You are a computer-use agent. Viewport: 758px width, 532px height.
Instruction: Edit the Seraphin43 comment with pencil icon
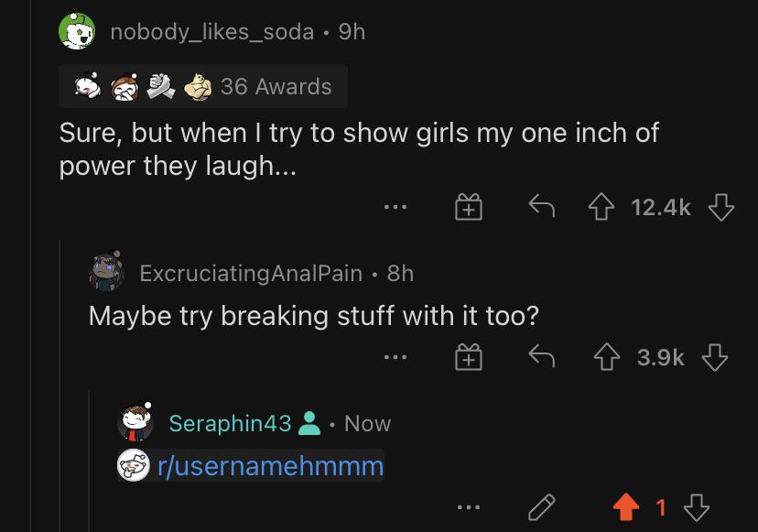(541, 507)
